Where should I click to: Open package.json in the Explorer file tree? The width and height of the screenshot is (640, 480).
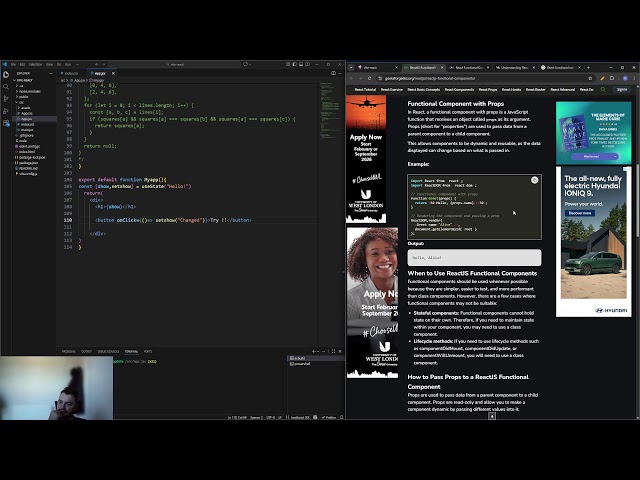click(28, 162)
